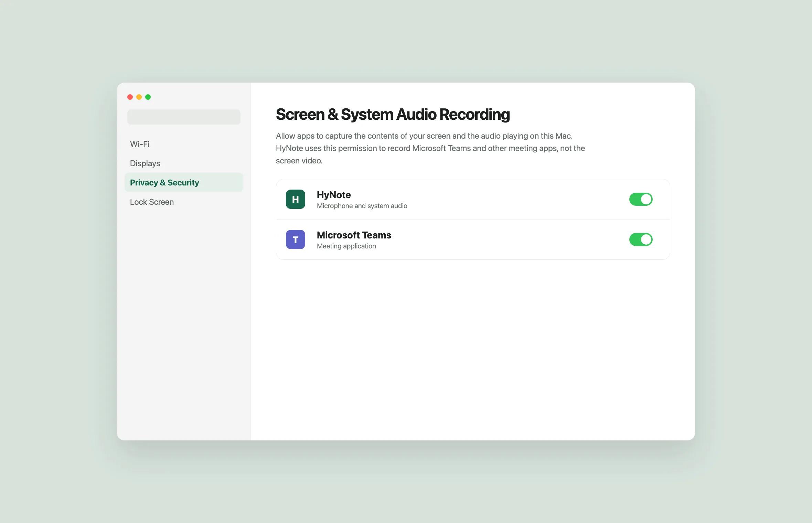812x523 pixels.
Task: Click 'Microphone and system audio' subtitle
Action: pos(362,206)
